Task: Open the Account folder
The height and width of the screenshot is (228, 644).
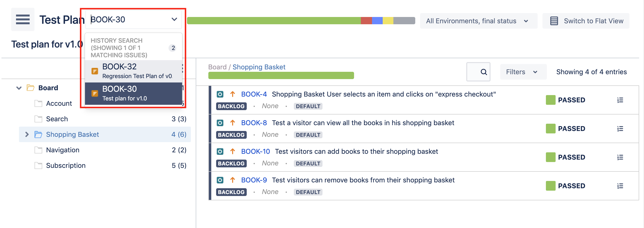Action: [x=59, y=103]
